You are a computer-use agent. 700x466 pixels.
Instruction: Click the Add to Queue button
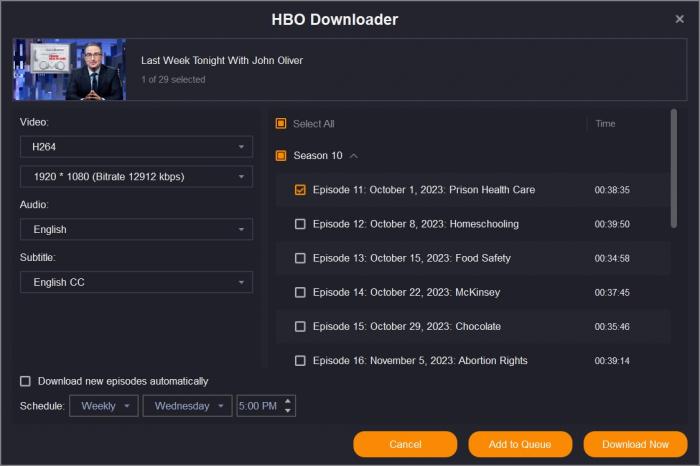click(520, 444)
